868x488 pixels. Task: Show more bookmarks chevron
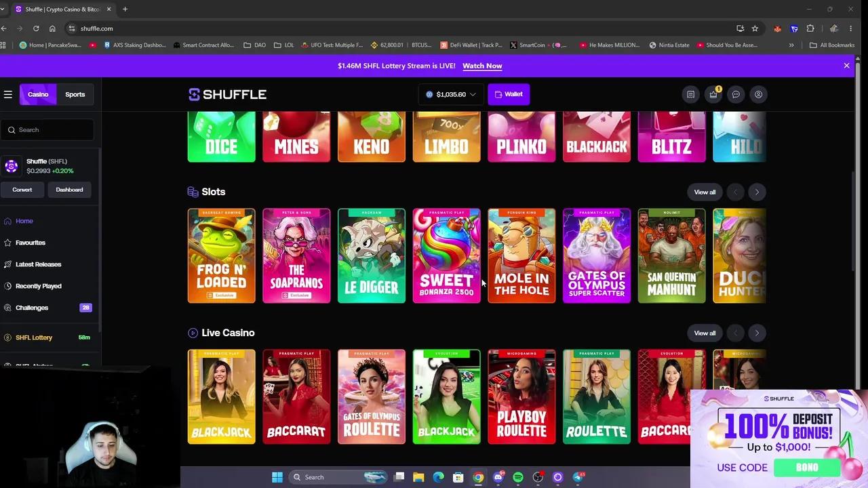[791, 45]
